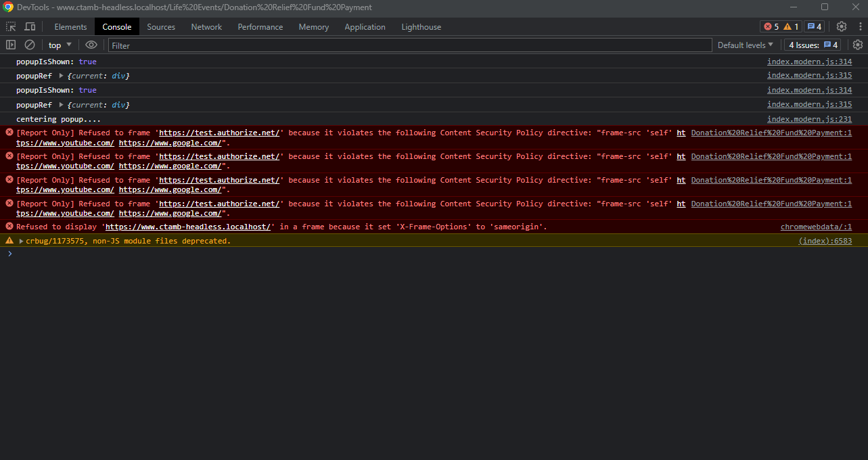
Task: Open console settings gear beside issues
Action: [857, 45]
